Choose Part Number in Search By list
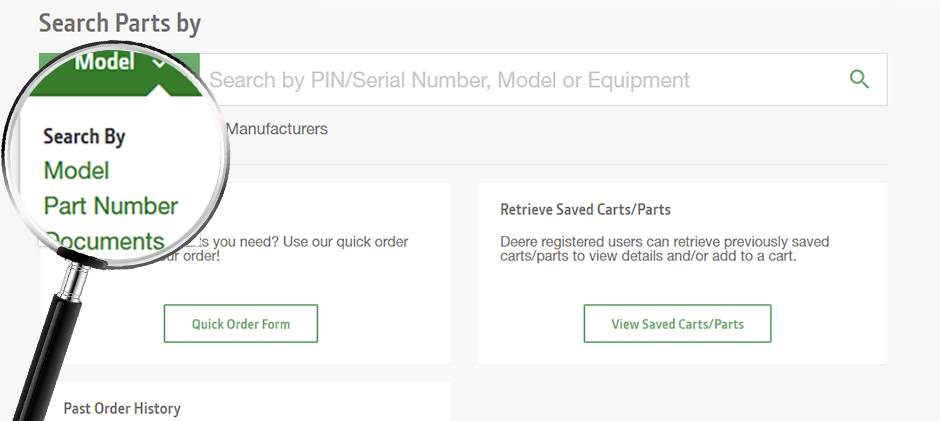 click(x=111, y=206)
